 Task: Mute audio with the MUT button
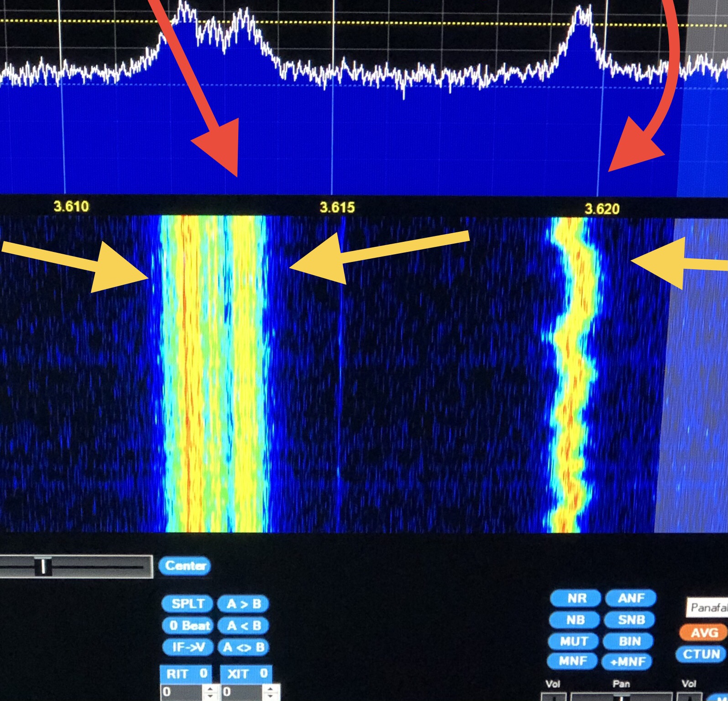point(574,641)
